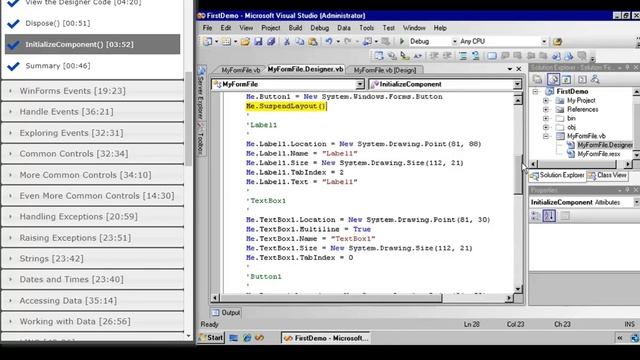Screen dimensions: 640x360
Task: Click the Save icon in toolbar
Action: tap(258, 42)
